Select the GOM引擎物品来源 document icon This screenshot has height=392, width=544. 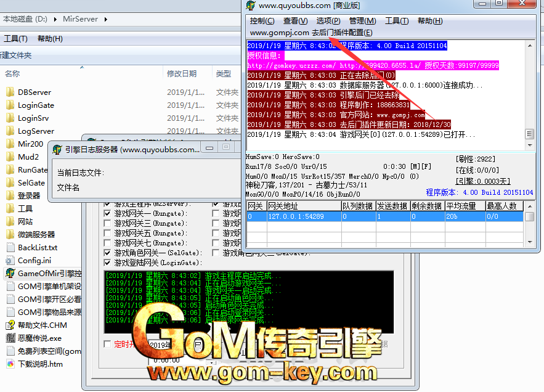click(10, 312)
